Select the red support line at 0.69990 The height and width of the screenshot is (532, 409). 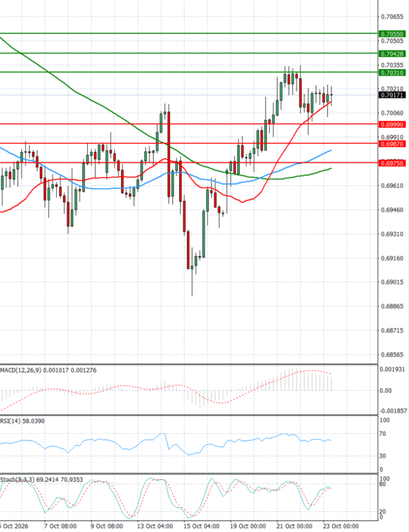[x=188, y=124]
